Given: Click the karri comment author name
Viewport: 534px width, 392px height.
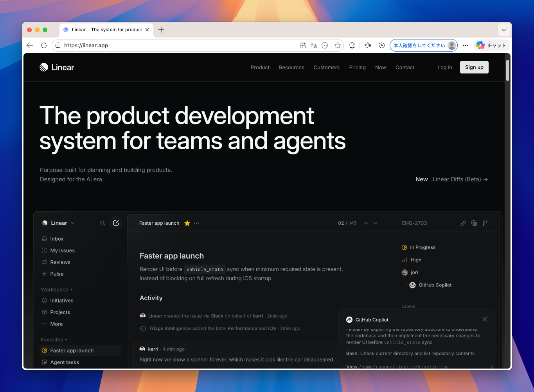Looking at the screenshot, I should pyautogui.click(x=153, y=349).
